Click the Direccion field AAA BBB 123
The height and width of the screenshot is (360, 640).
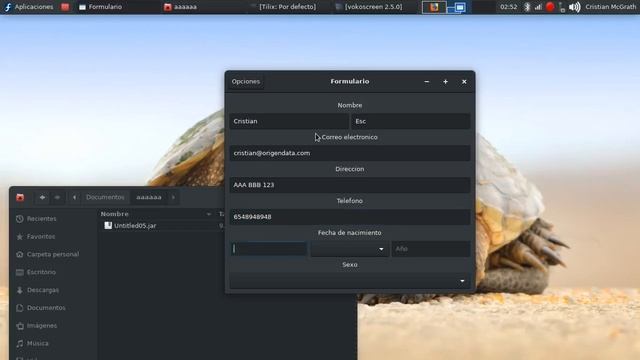point(350,185)
